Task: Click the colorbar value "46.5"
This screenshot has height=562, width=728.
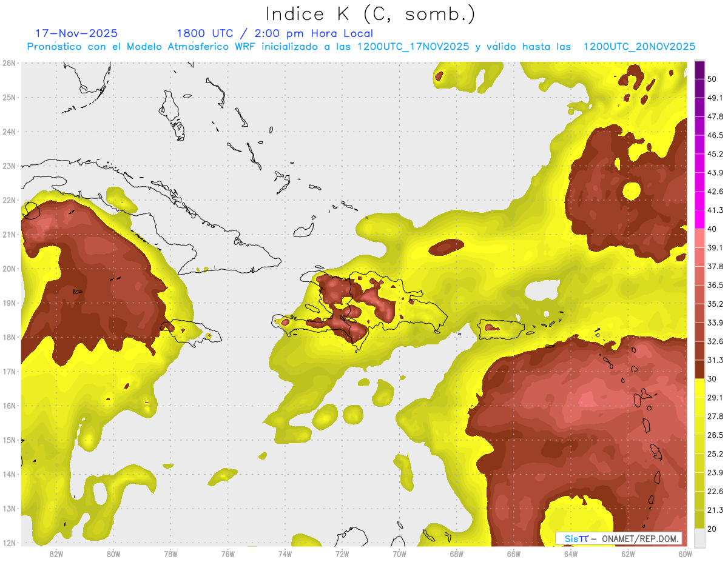Action: point(715,135)
